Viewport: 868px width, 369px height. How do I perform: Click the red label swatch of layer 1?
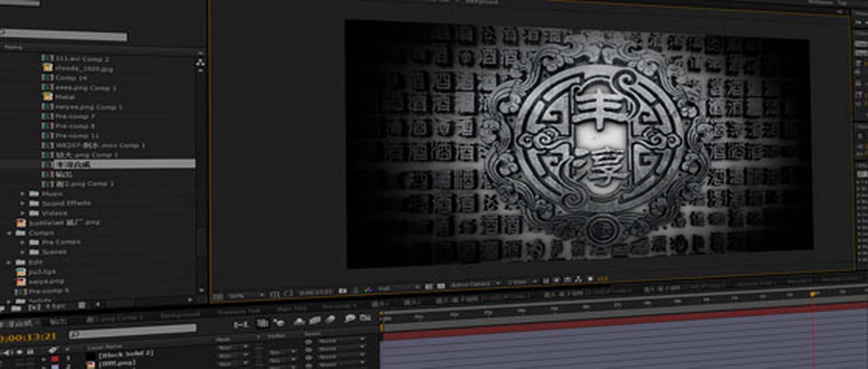tap(55, 359)
